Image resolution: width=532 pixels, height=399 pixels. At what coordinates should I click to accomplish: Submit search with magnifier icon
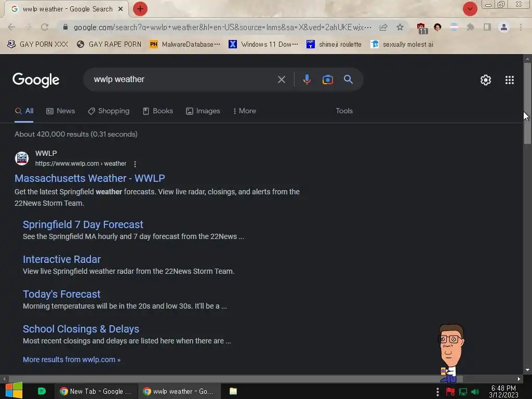348,79
